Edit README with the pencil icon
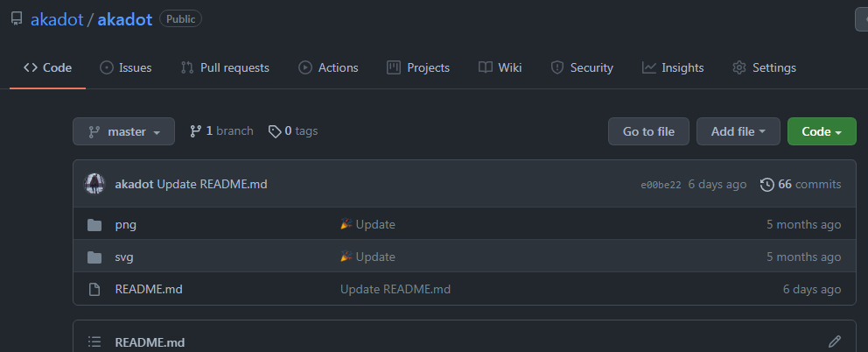The image size is (868, 352). [x=835, y=341]
